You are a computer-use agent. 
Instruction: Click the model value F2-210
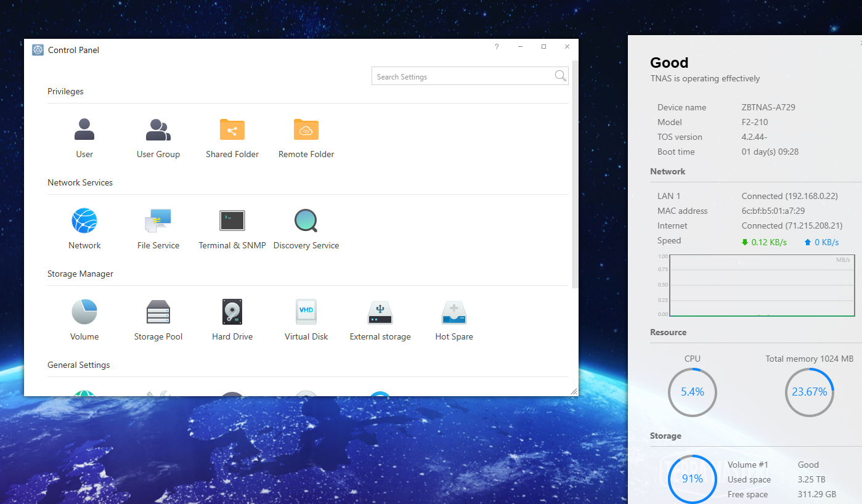coord(755,122)
